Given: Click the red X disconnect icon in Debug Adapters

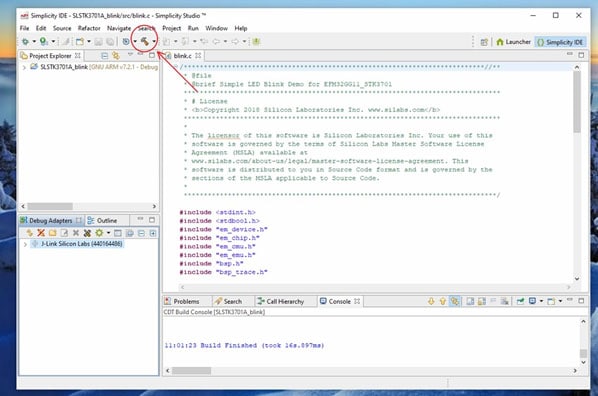Looking at the screenshot, I should pos(41,233).
